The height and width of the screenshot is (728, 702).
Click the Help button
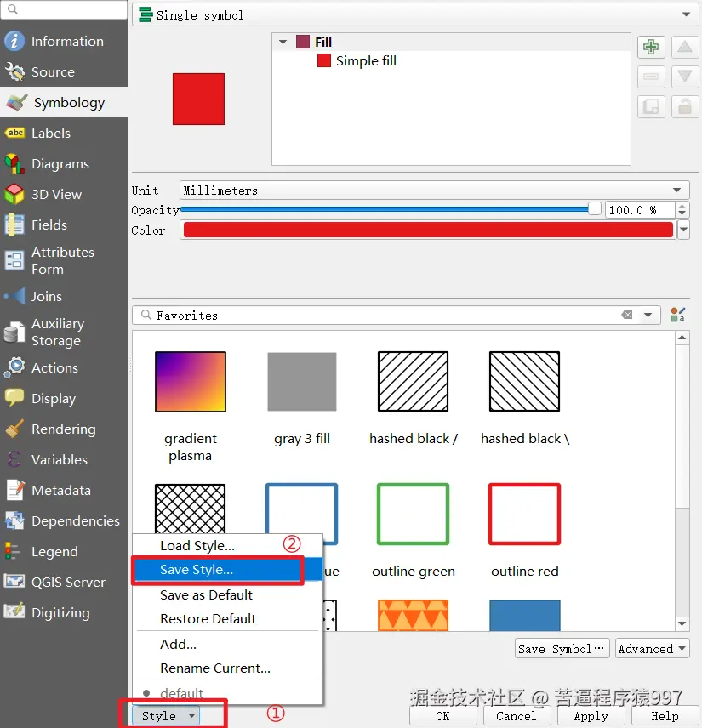(x=665, y=716)
